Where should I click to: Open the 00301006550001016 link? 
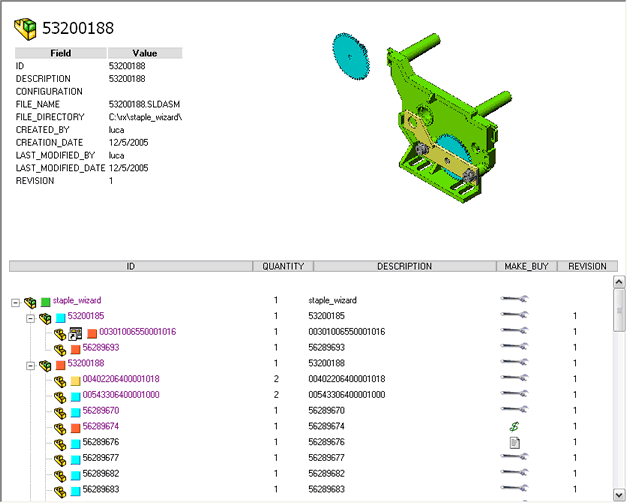tap(138, 331)
